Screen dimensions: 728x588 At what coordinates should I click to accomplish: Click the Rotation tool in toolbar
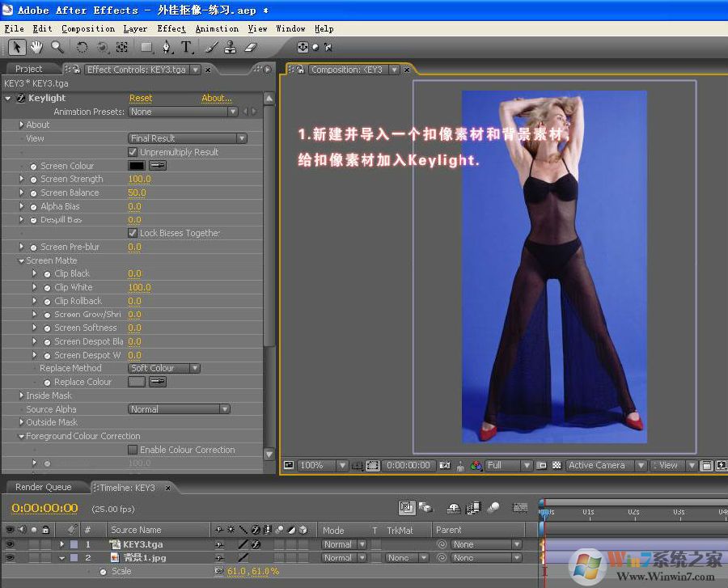82,47
